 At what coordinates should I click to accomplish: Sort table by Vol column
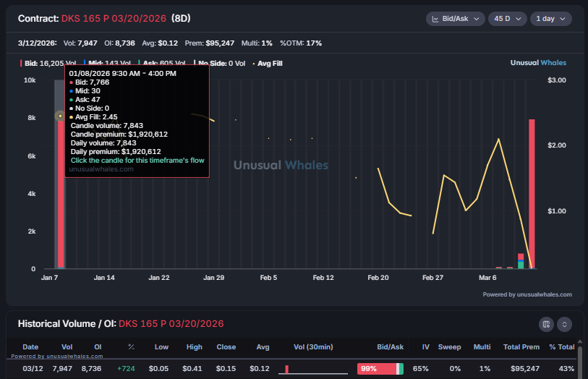point(67,346)
